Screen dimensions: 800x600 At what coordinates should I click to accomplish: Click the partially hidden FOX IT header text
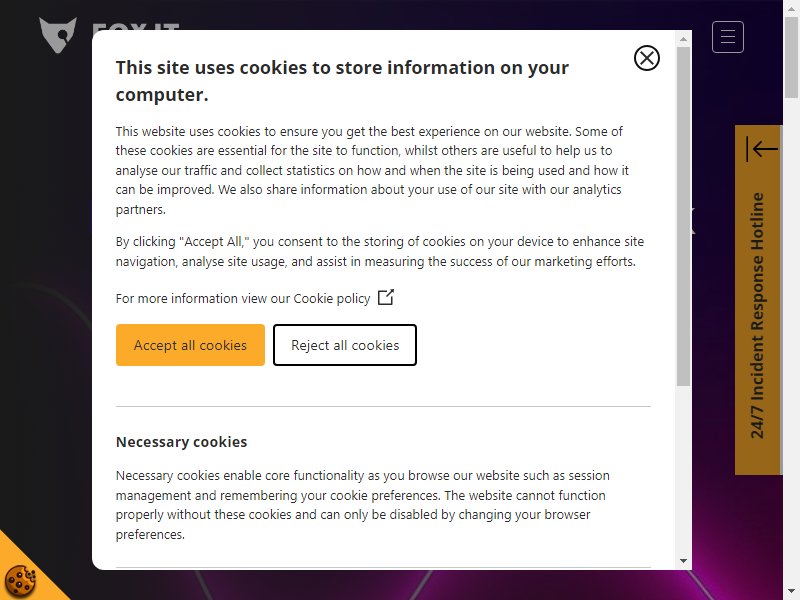[136, 26]
